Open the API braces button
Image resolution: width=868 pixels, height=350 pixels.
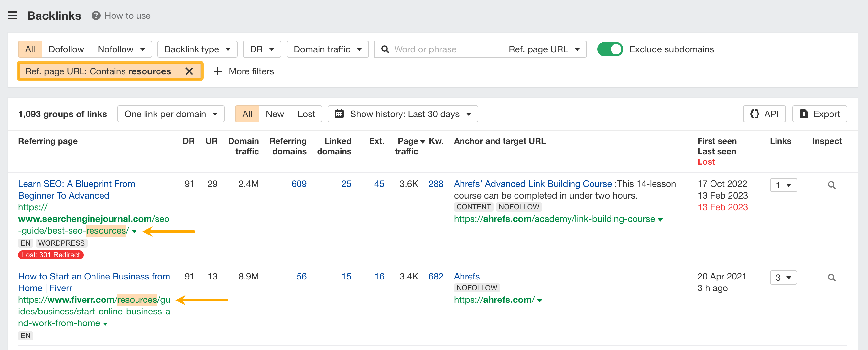pos(764,114)
